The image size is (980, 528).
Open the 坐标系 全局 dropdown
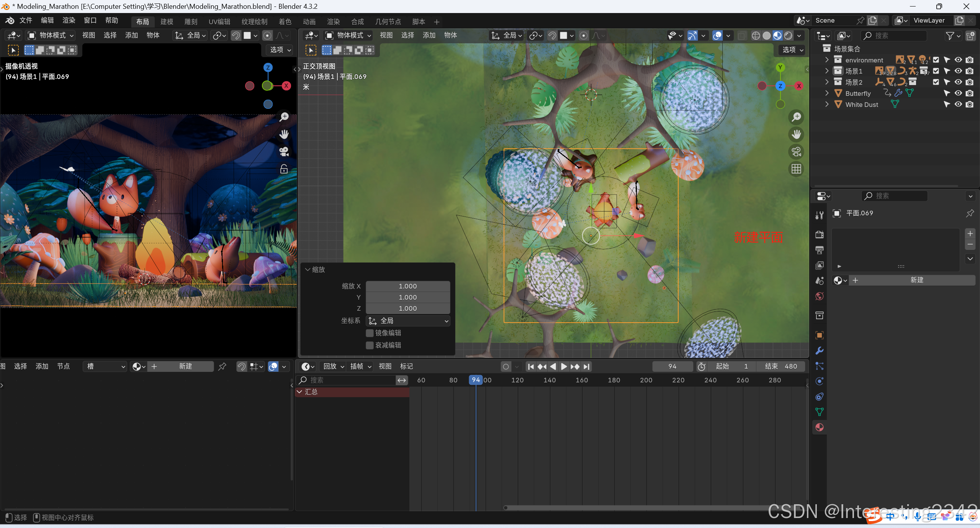tap(408, 321)
